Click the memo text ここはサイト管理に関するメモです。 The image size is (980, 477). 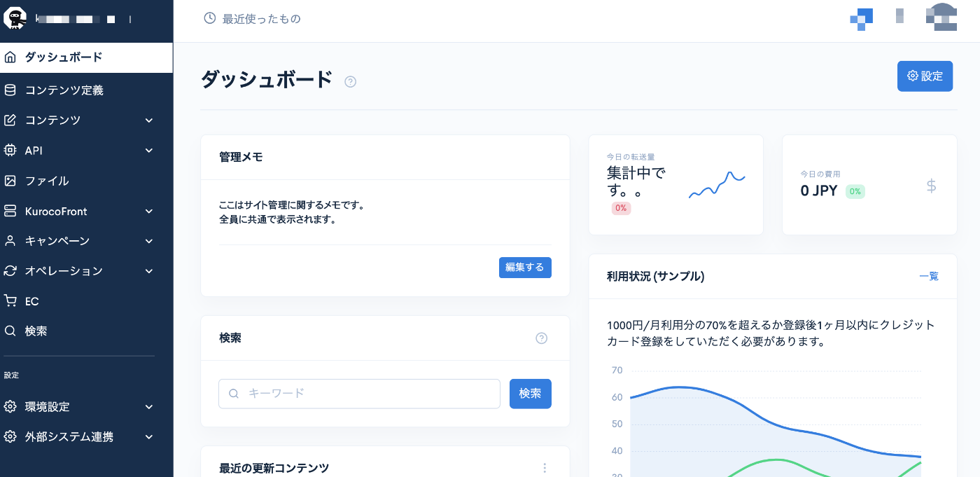click(x=292, y=206)
